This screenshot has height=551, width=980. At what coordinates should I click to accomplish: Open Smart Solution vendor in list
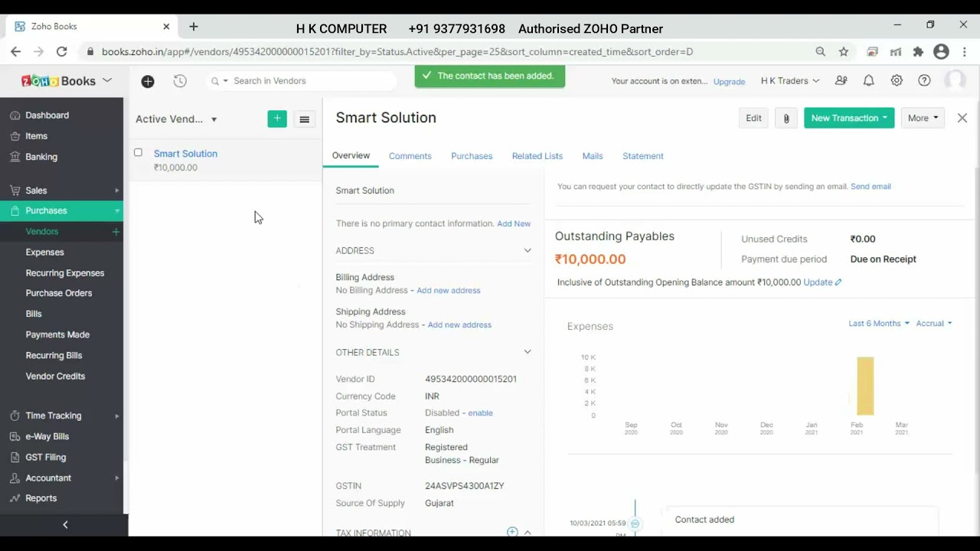pos(185,154)
